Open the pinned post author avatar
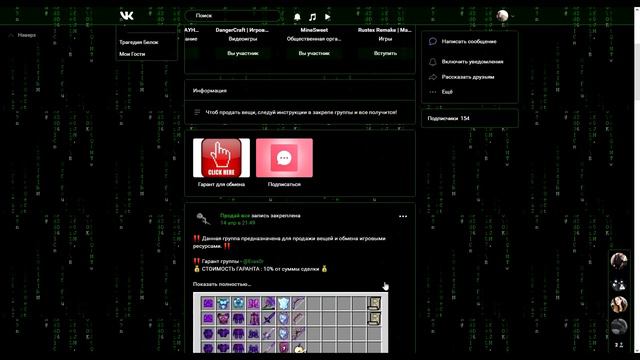The width and height of the screenshot is (640, 360). coord(203,219)
